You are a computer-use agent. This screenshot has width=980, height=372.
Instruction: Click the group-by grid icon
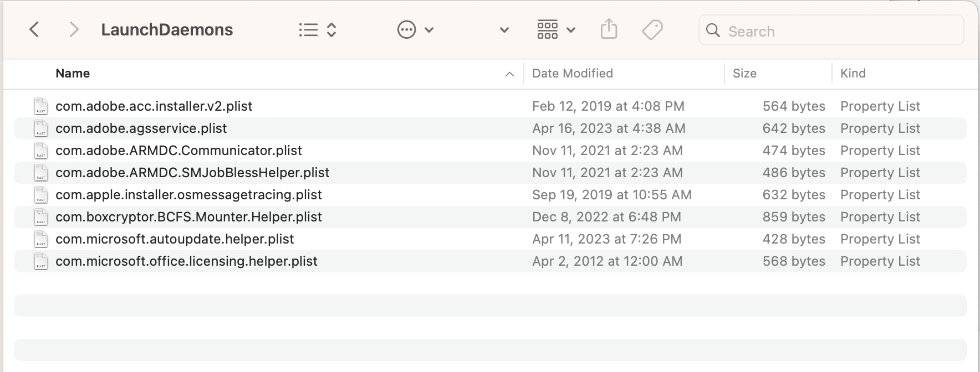point(547,30)
